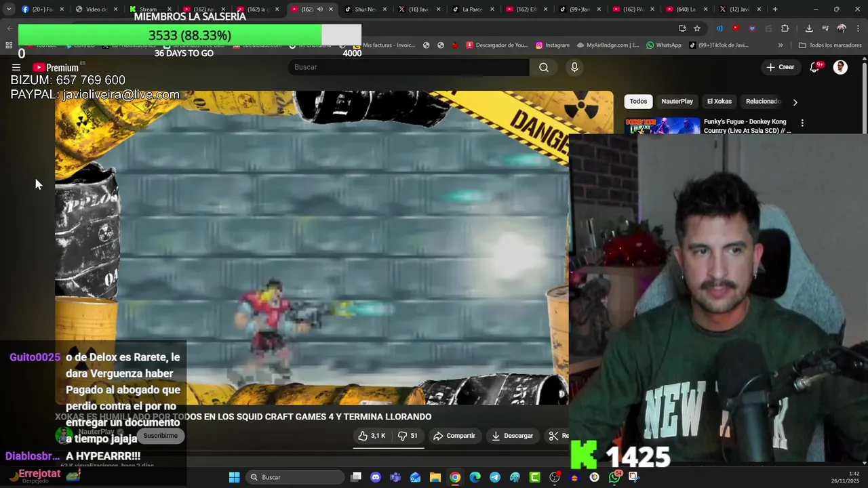Screen dimensions: 868x488
Task: Open Chrome extensions puzzle icon
Action: click(785, 28)
